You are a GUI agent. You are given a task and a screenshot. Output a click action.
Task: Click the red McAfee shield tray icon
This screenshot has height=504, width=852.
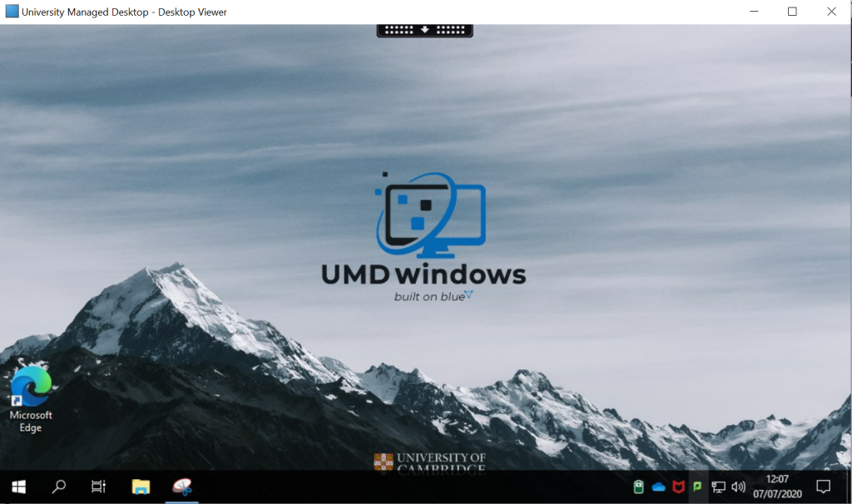678,487
